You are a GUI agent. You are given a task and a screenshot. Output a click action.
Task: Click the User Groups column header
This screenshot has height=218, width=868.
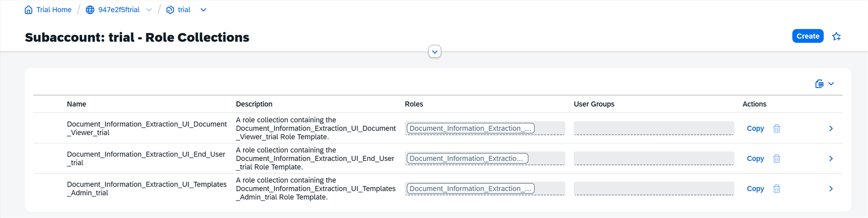[x=594, y=104]
